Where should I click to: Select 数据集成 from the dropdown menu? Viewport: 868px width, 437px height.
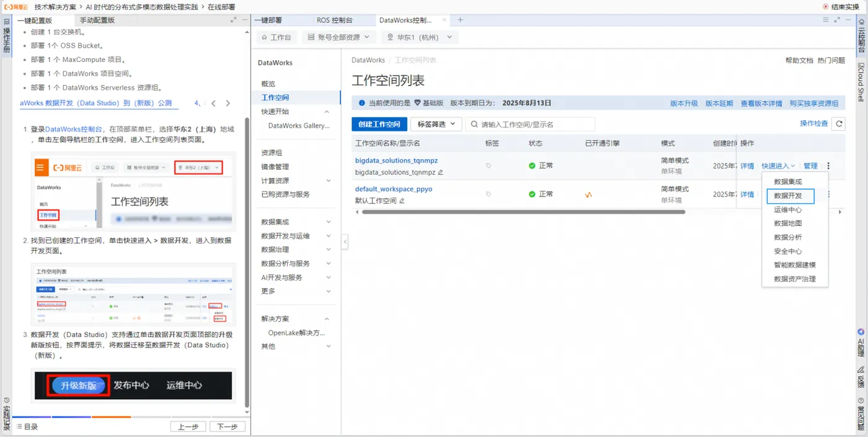[788, 182]
